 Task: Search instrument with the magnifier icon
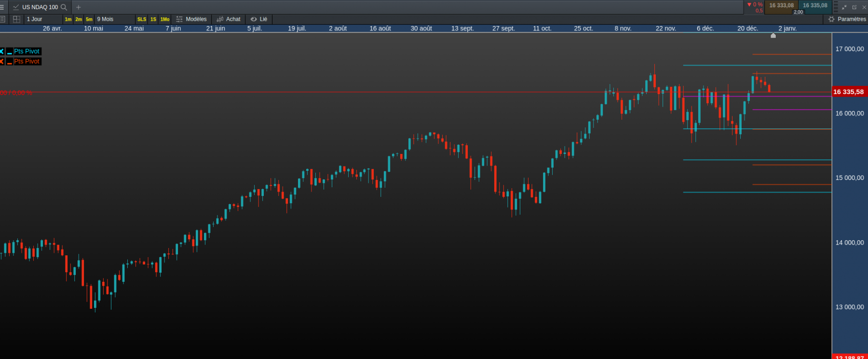[64, 7]
